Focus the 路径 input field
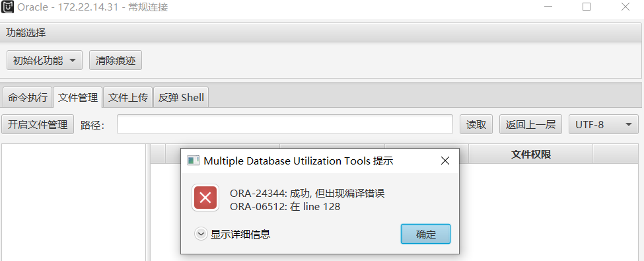Screen dimensions: 644x261 285,124
